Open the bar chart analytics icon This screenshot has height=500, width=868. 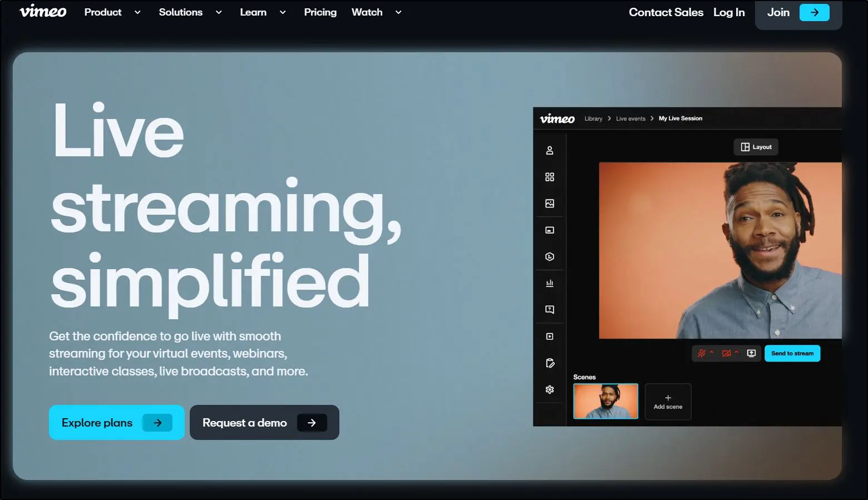point(550,283)
